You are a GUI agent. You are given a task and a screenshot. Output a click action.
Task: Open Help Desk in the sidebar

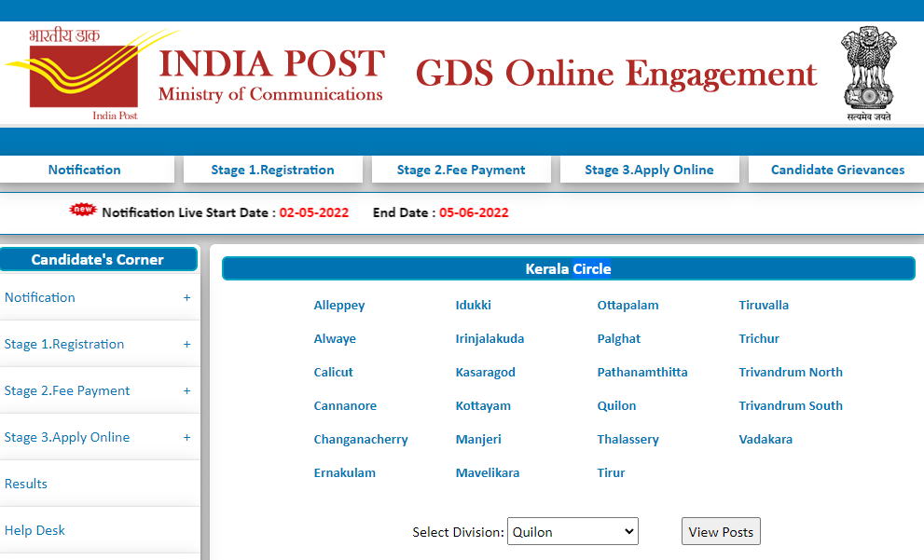coord(34,530)
